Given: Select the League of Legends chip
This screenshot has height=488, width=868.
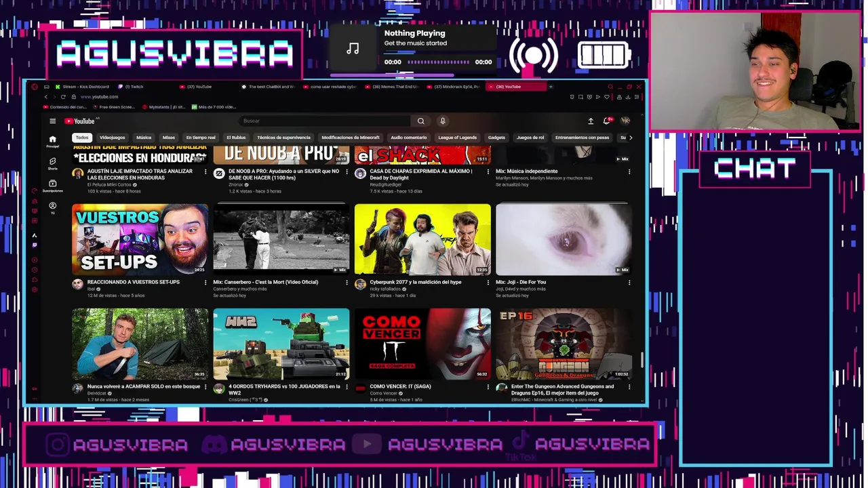Looking at the screenshot, I should tap(458, 138).
